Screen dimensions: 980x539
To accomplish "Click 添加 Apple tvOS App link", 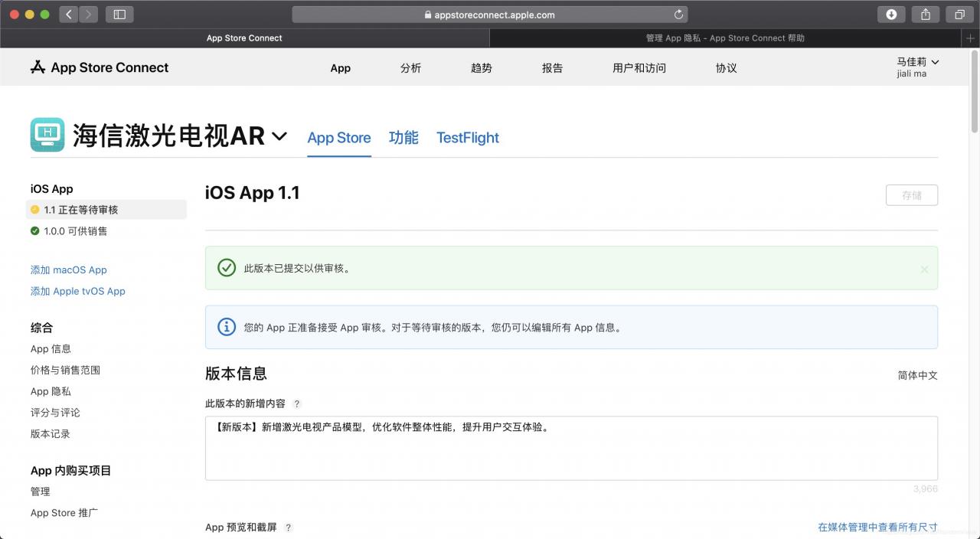I will coord(78,292).
